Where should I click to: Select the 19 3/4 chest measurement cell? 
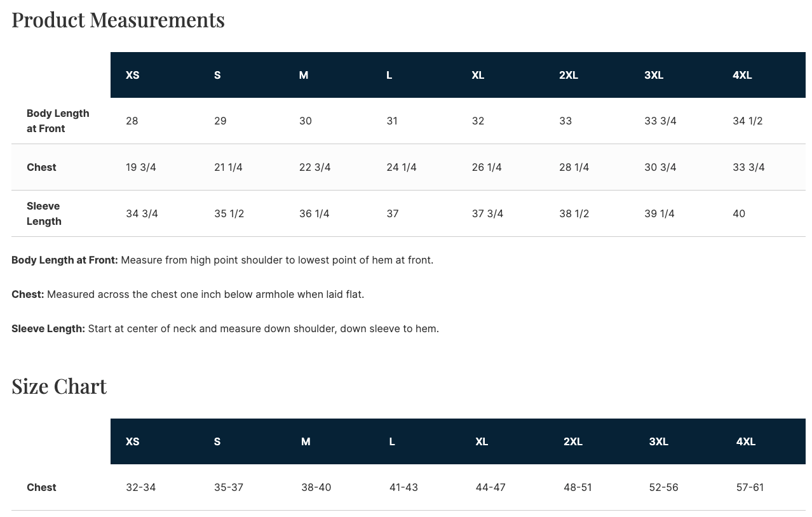[x=141, y=167]
